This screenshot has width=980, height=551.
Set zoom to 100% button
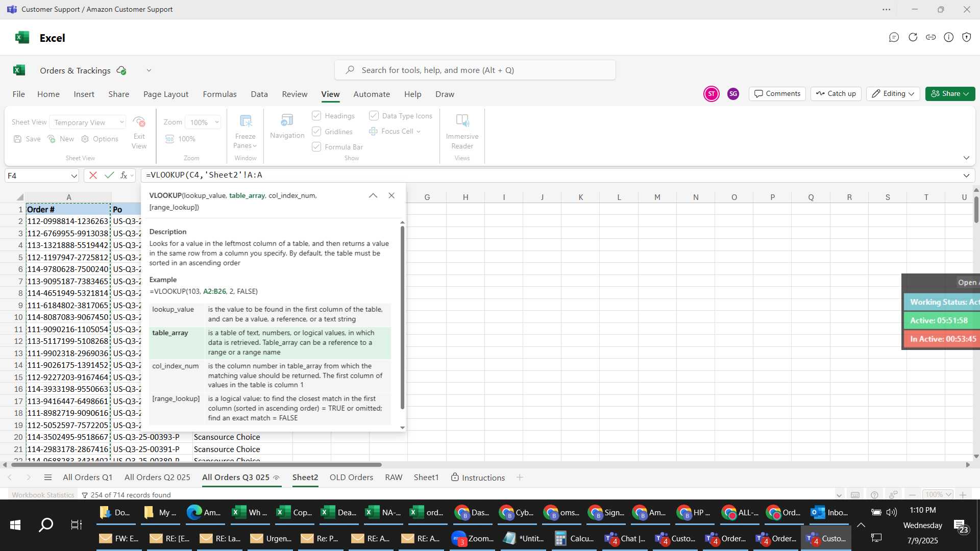pyautogui.click(x=180, y=139)
